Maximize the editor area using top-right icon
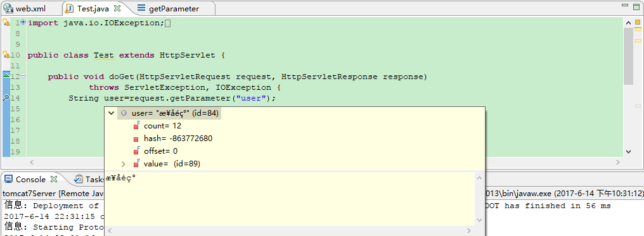Viewport: 644px width, 236px height. pyautogui.click(x=636, y=6)
